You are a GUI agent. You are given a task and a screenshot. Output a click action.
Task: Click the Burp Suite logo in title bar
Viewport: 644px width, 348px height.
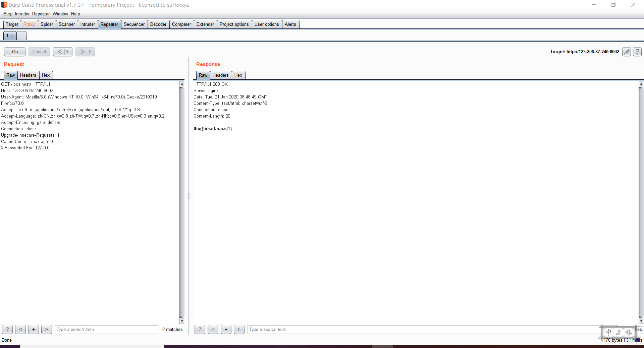[x=4, y=5]
